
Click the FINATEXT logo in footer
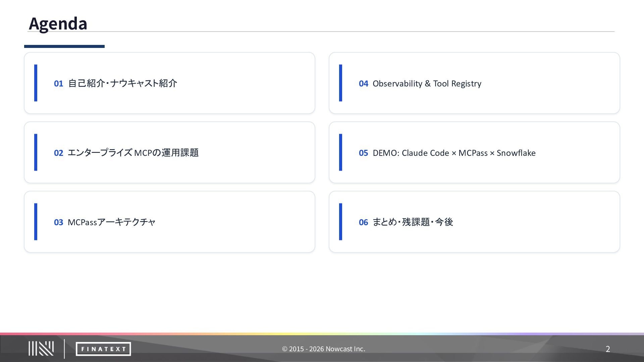click(103, 349)
